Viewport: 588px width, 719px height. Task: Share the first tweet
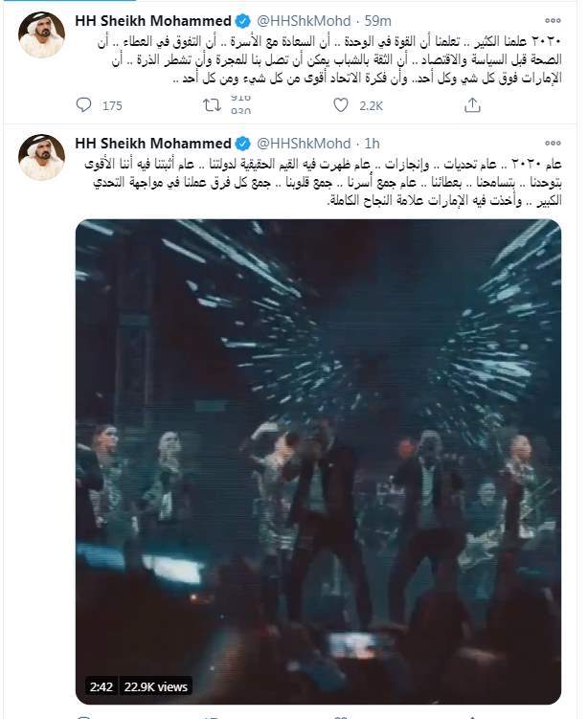[472, 105]
